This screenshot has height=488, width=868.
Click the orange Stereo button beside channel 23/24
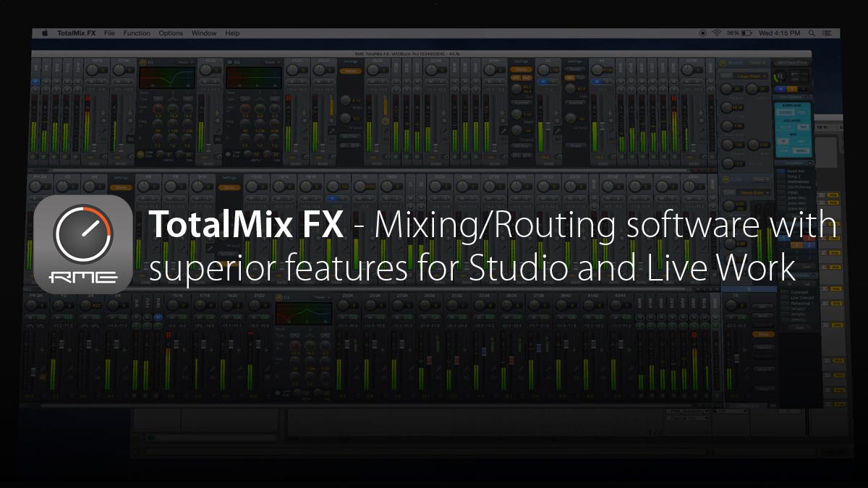[x=350, y=71]
